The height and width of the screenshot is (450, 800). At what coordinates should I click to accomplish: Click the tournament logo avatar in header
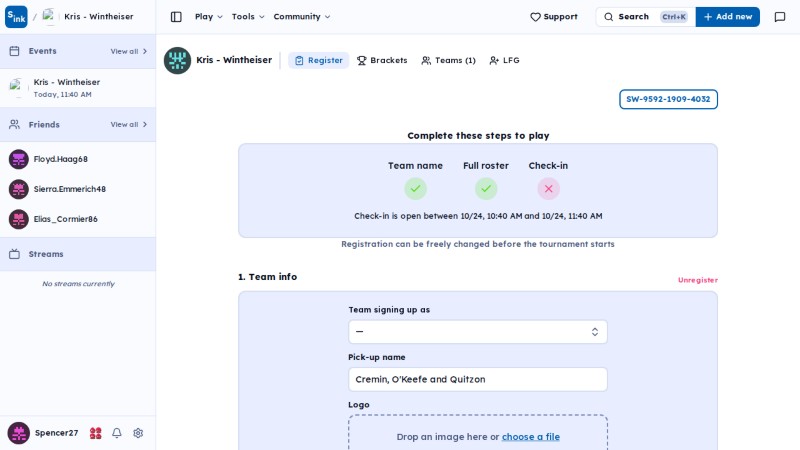pos(177,60)
